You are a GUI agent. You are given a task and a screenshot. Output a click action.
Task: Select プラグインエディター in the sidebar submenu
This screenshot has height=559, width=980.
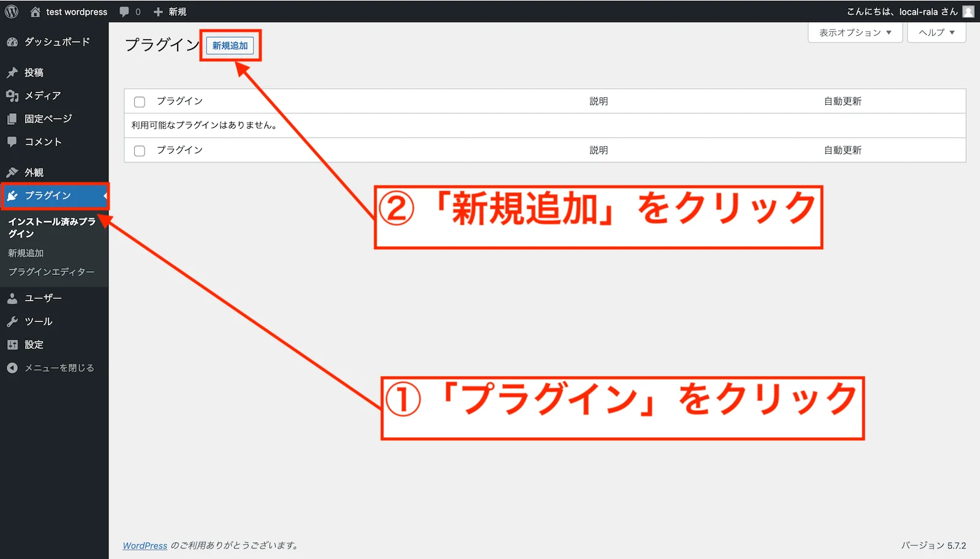[52, 271]
